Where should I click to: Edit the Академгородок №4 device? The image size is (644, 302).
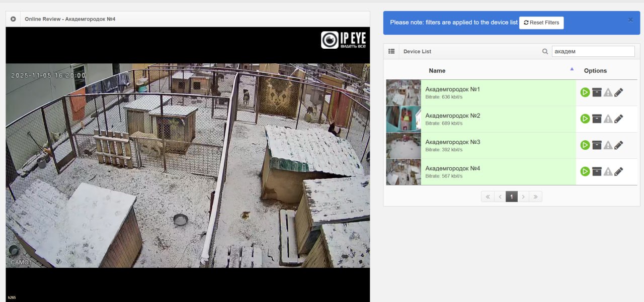click(x=619, y=171)
